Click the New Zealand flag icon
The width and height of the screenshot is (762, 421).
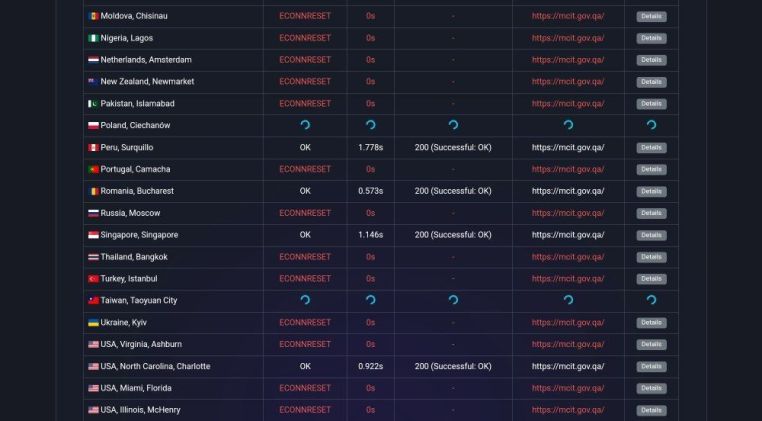[x=93, y=82]
